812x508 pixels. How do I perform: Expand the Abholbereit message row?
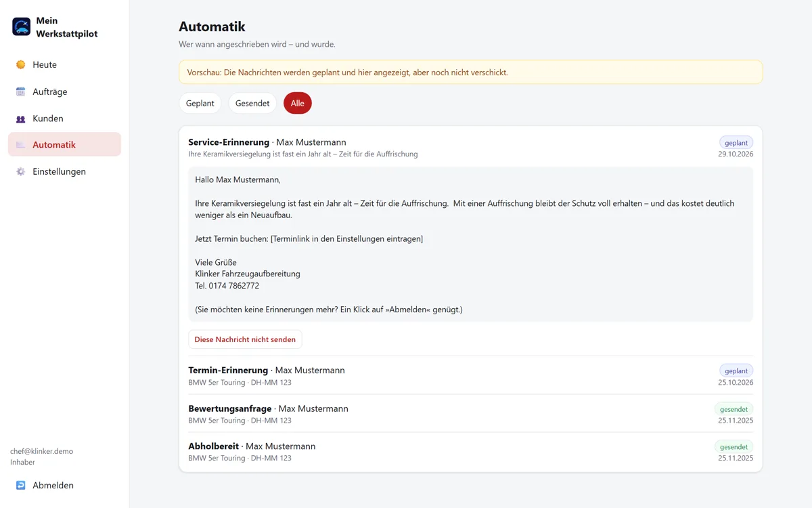[470, 452]
